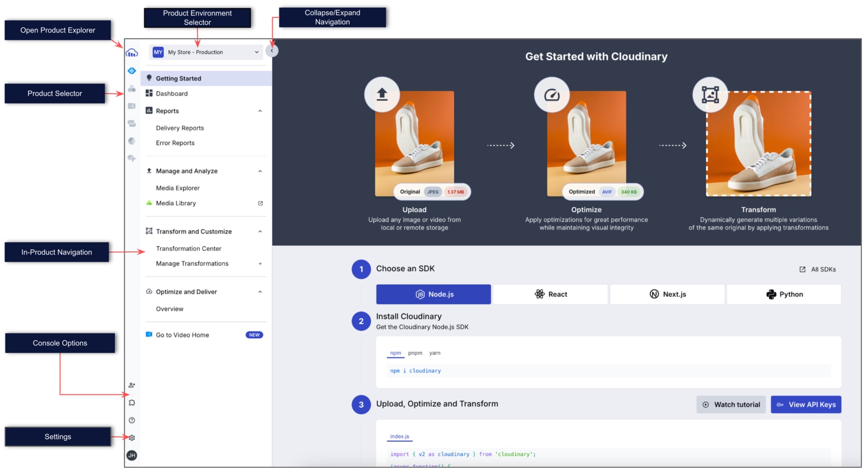
Task: Collapse the Manage and Analyze section
Action: pos(260,171)
